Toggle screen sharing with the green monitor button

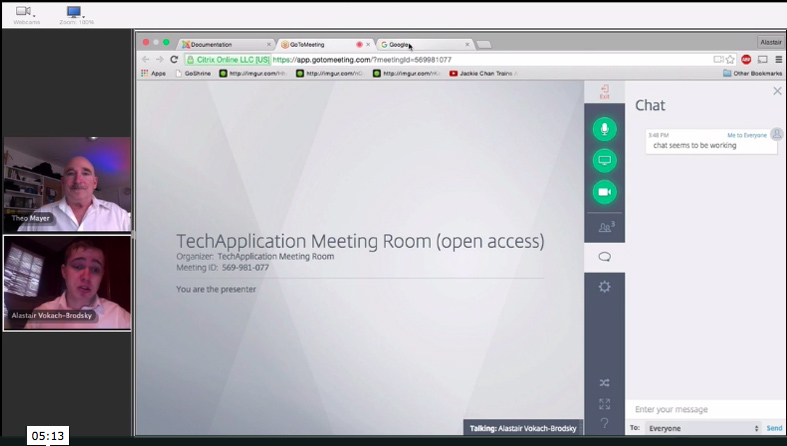(604, 160)
